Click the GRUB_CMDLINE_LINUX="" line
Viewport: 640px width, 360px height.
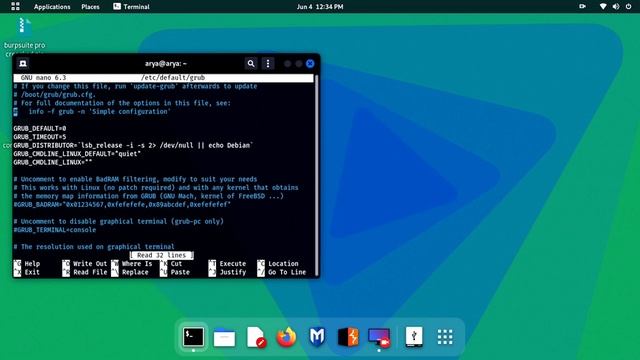(x=53, y=162)
